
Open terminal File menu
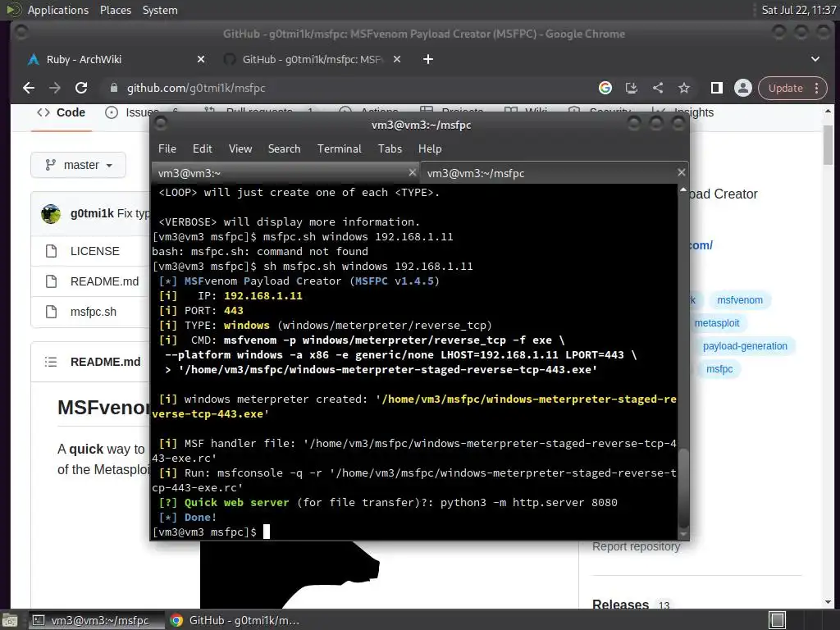tap(167, 149)
